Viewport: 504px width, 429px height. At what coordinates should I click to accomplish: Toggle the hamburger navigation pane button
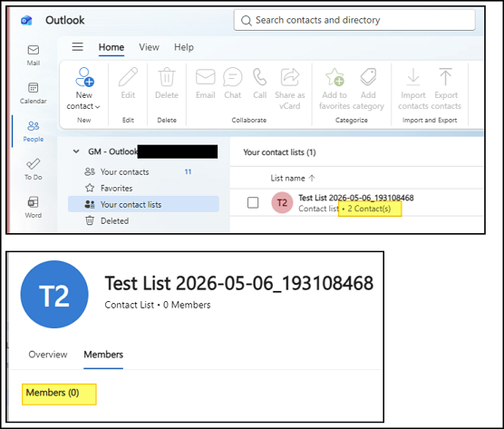77,47
